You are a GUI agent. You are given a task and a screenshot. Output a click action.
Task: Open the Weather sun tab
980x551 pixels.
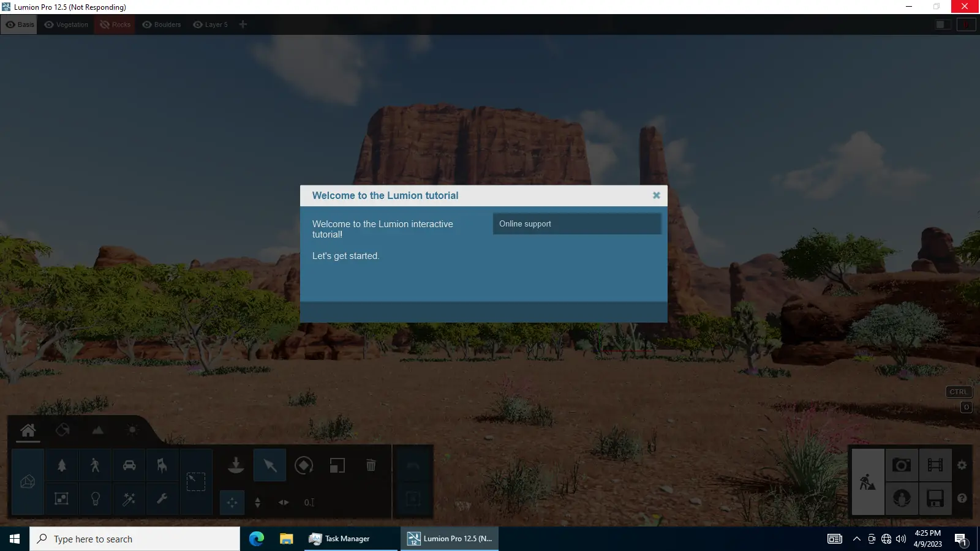132,430
